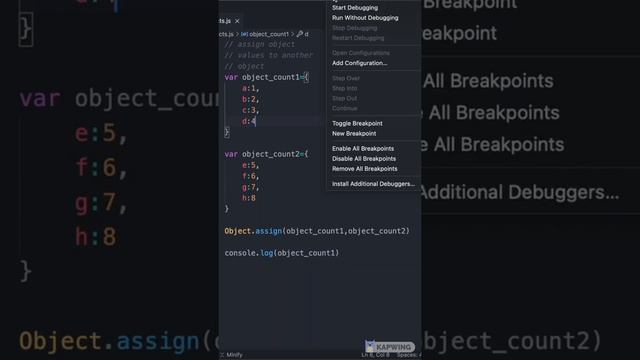Click the Ln, Col indicator in status bar
Viewport: 640px width, 360px height.
(x=376, y=355)
